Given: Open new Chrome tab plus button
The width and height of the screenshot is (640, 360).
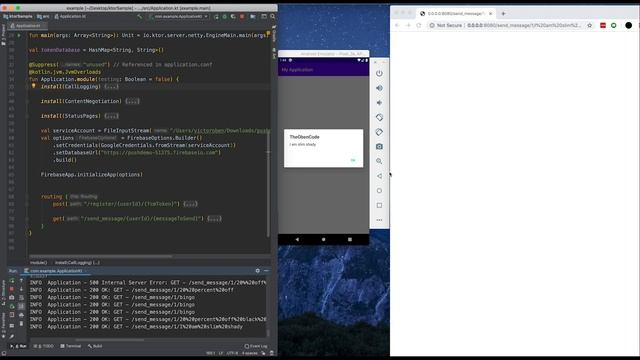Looking at the screenshot, I should pos(503,13).
